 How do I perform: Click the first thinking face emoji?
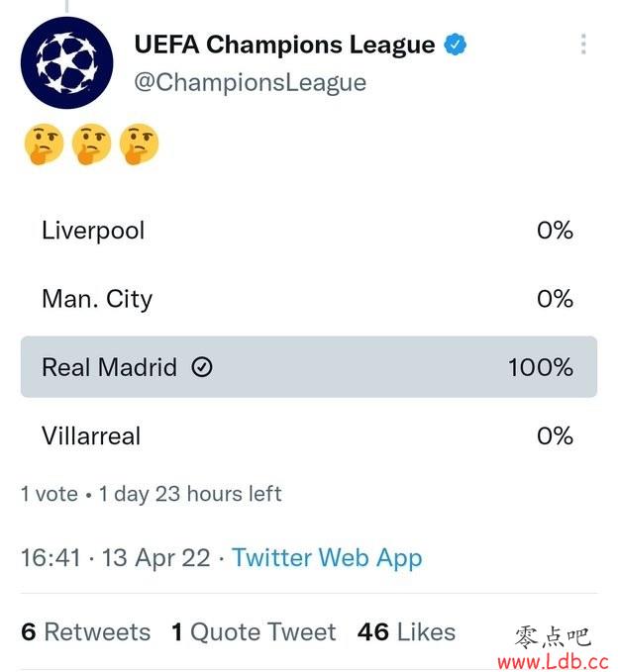click(x=44, y=144)
